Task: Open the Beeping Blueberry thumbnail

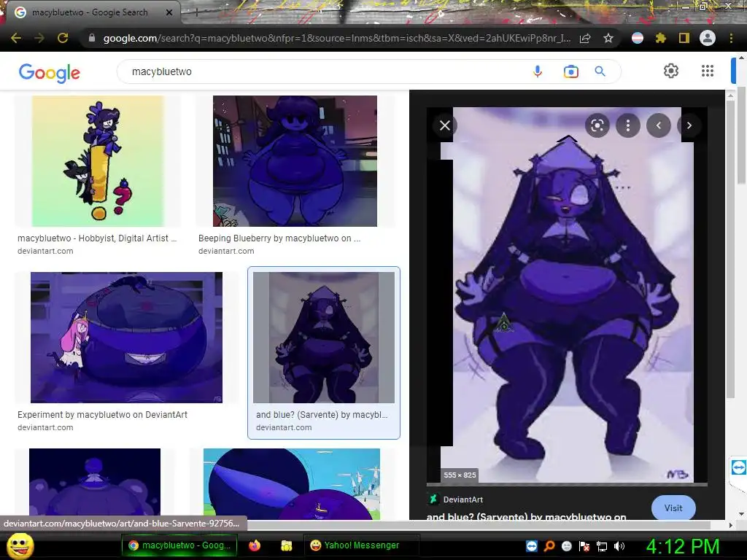Action: 295,161
